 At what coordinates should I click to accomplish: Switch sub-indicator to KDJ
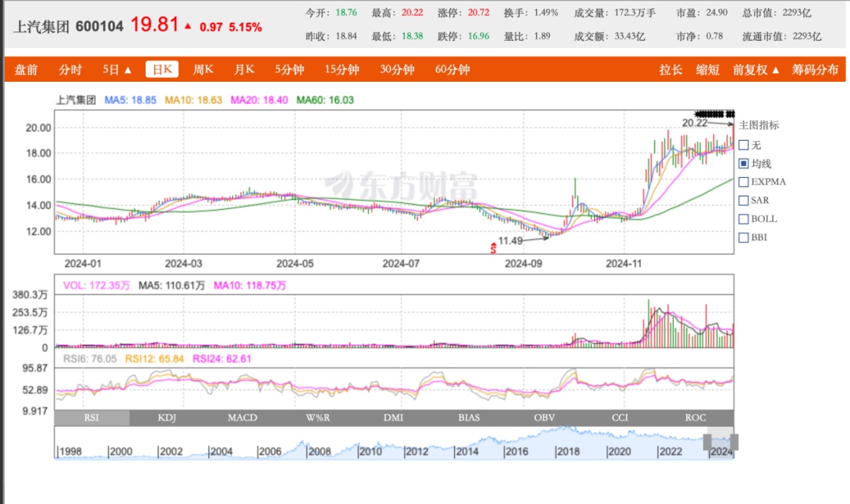(167, 418)
